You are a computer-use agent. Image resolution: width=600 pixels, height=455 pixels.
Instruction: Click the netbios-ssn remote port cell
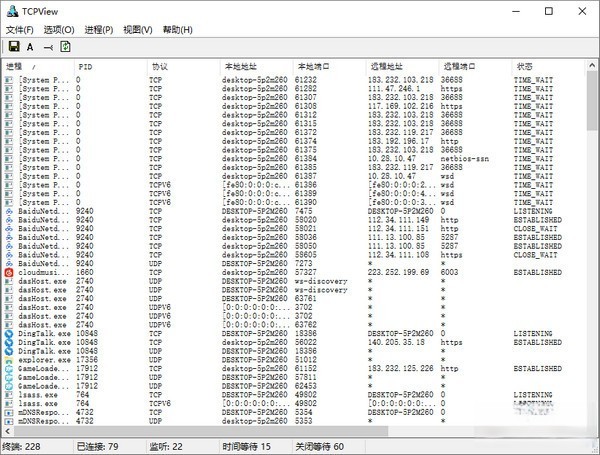pos(465,159)
